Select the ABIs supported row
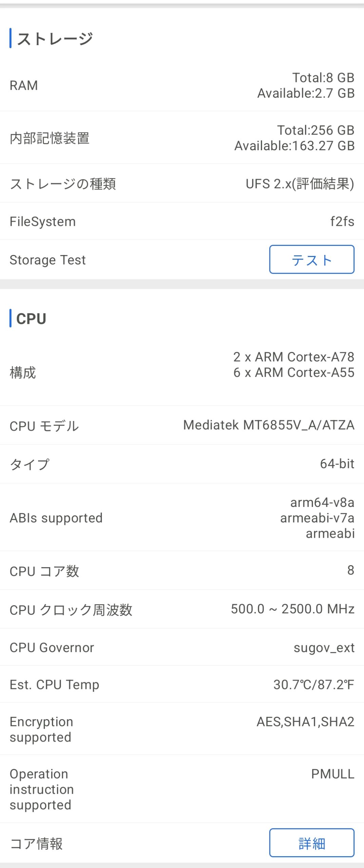This screenshot has height=868, width=364. coord(182,517)
